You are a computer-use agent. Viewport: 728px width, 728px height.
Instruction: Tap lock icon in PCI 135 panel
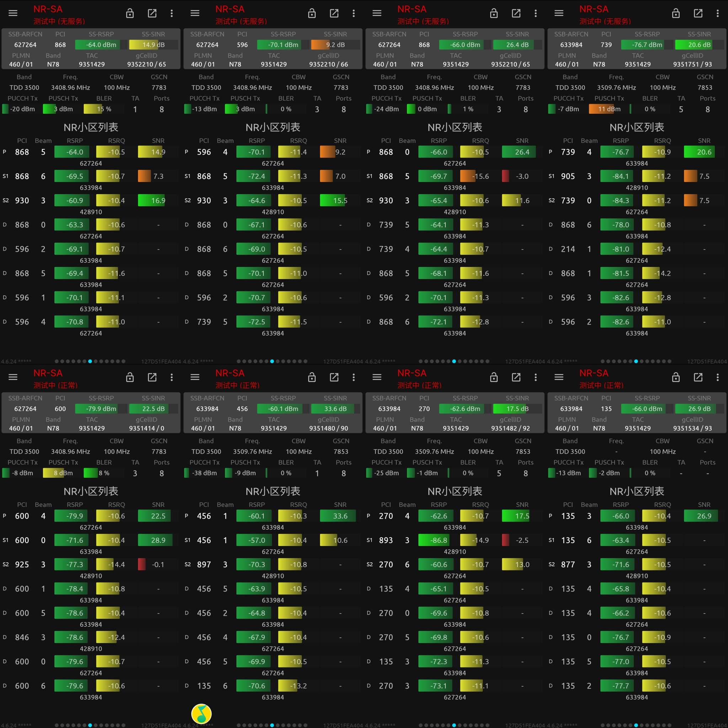click(x=676, y=377)
